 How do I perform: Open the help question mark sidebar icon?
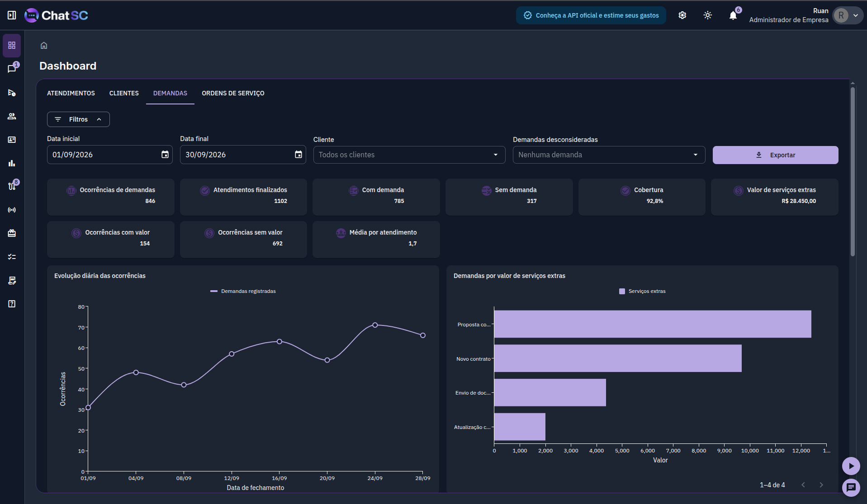[x=12, y=304]
